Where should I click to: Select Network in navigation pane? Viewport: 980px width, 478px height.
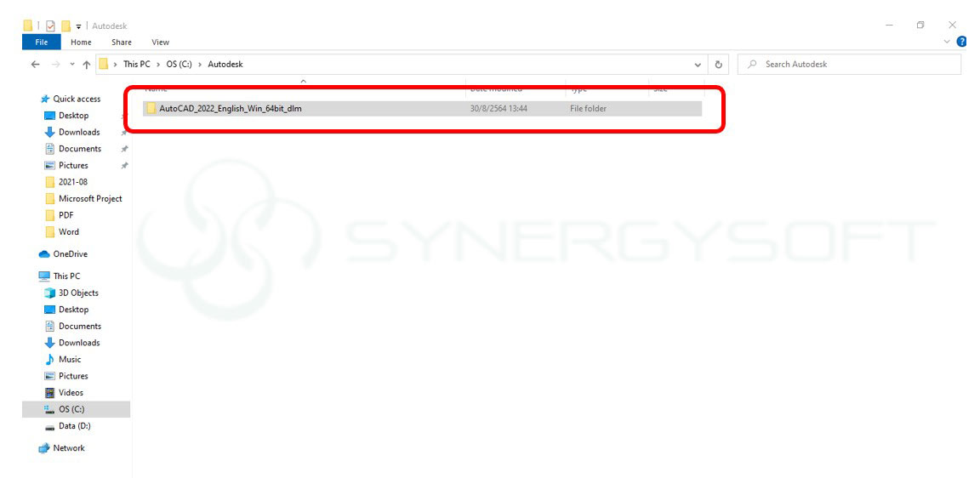click(69, 448)
